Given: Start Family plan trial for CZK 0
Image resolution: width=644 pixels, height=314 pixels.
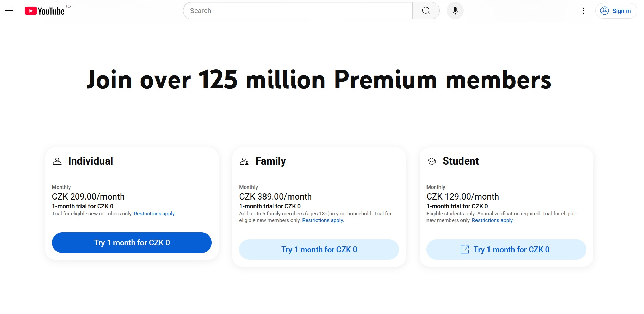Looking at the screenshot, I should (x=319, y=250).
